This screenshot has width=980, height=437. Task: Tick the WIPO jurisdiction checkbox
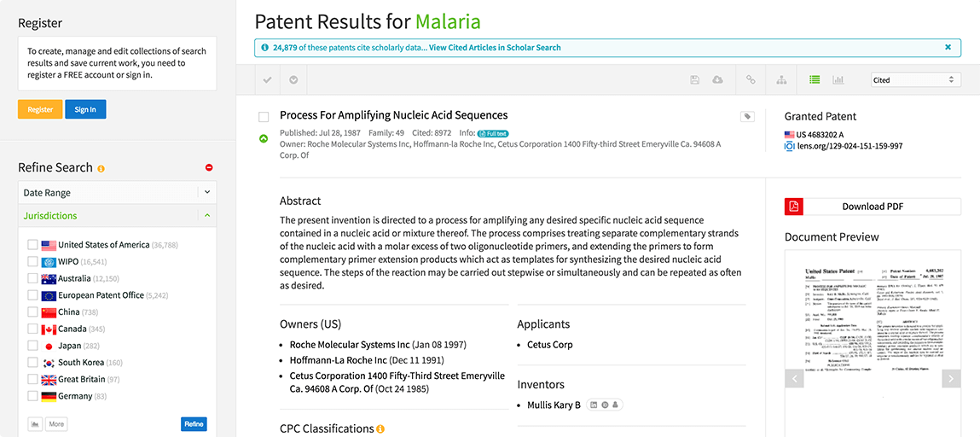32,262
